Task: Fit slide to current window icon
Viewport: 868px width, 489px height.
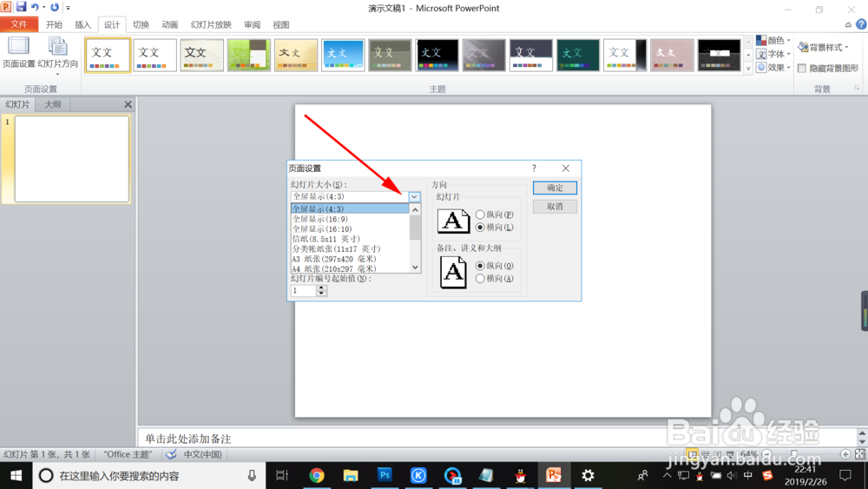Action: tap(860, 454)
